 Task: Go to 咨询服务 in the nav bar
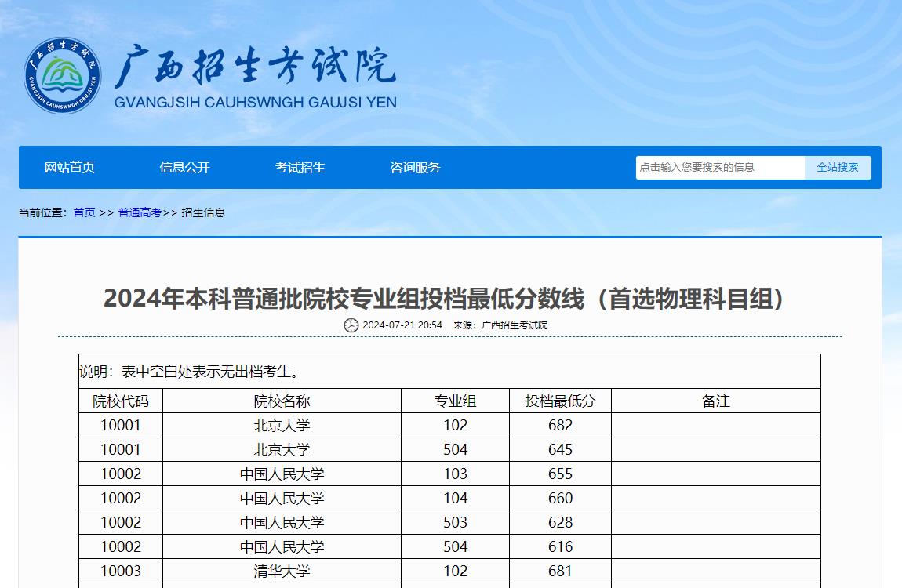[415, 167]
